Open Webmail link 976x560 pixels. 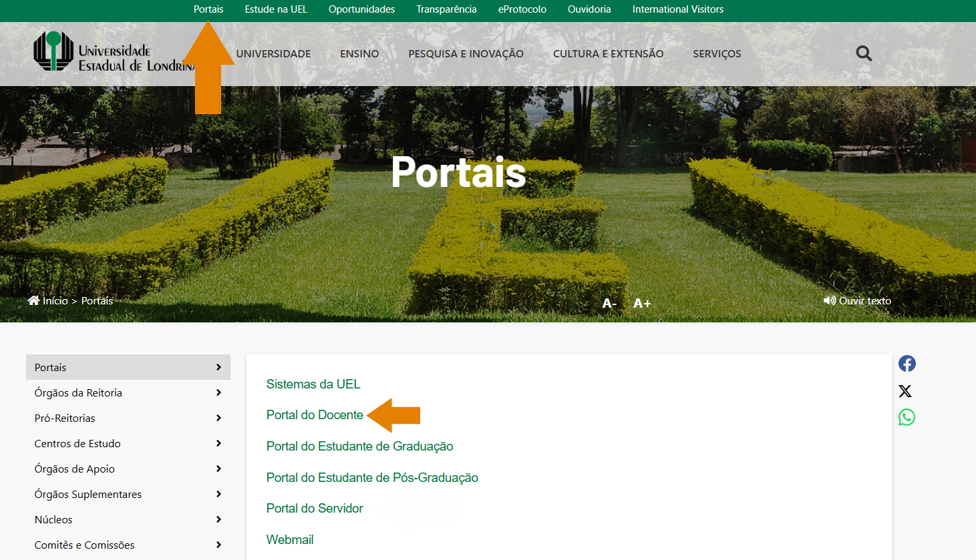(x=290, y=539)
